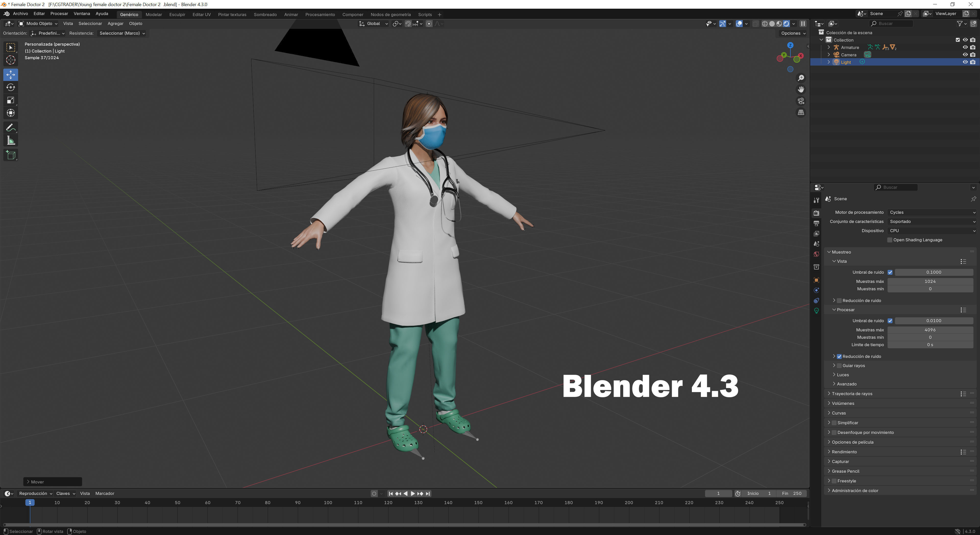
Task: Enable Desenfoque por movimiento checkbox
Action: 834,433
